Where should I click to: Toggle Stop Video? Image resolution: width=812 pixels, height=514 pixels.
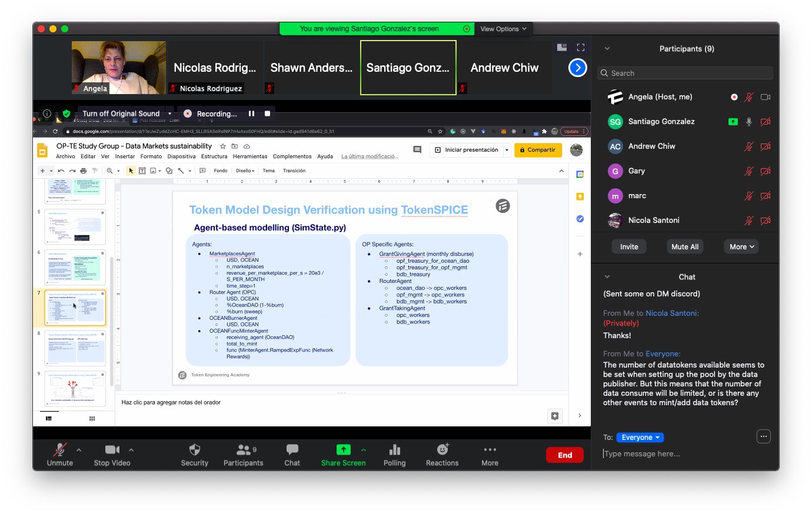pyautogui.click(x=112, y=455)
